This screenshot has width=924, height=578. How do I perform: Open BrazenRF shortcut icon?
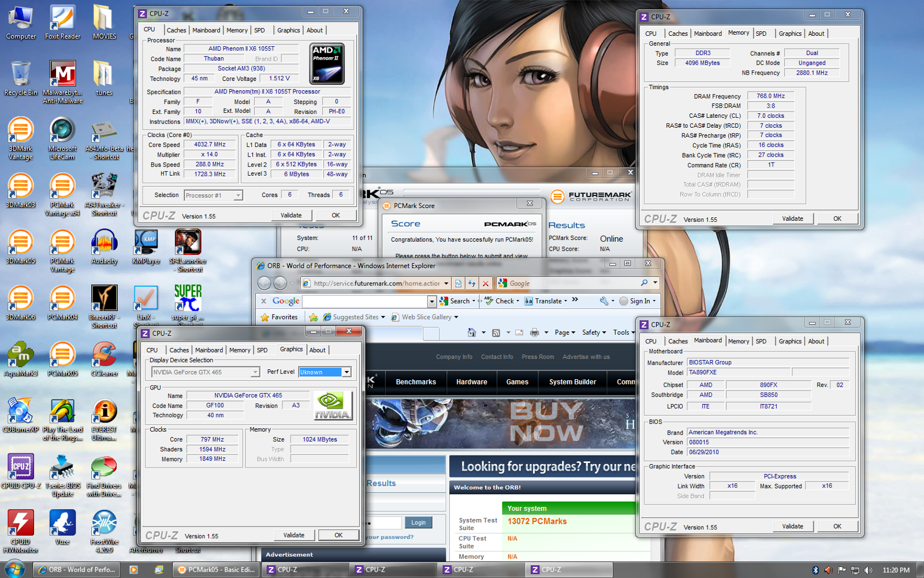click(104, 307)
